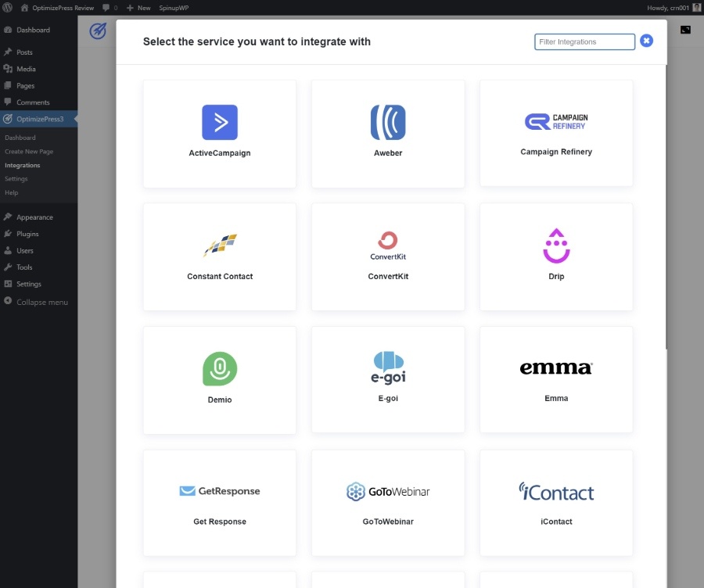Toggle the fullscreen icon at top right
704x588 pixels.
(685, 30)
